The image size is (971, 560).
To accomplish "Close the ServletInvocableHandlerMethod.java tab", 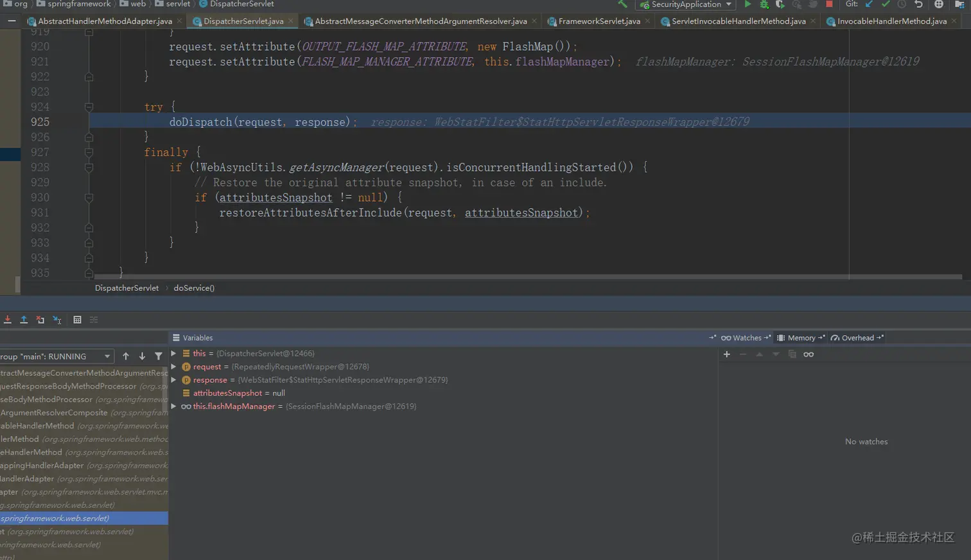I will [813, 21].
